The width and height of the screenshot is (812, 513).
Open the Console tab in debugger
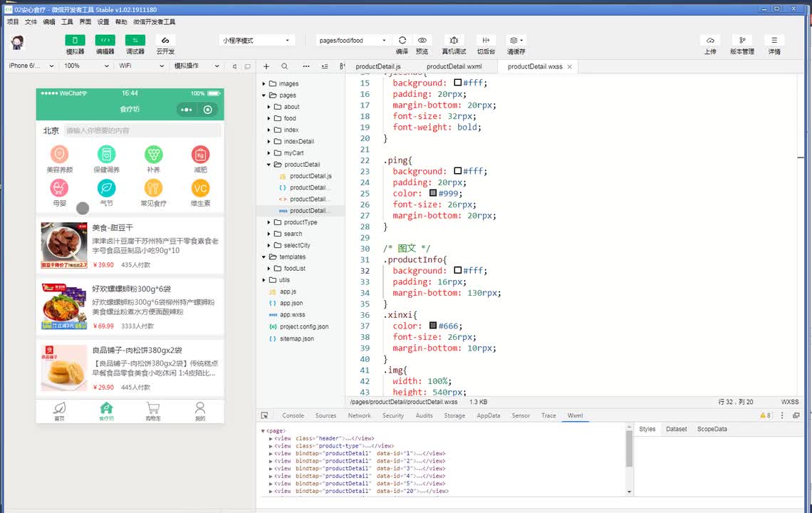[x=293, y=415]
